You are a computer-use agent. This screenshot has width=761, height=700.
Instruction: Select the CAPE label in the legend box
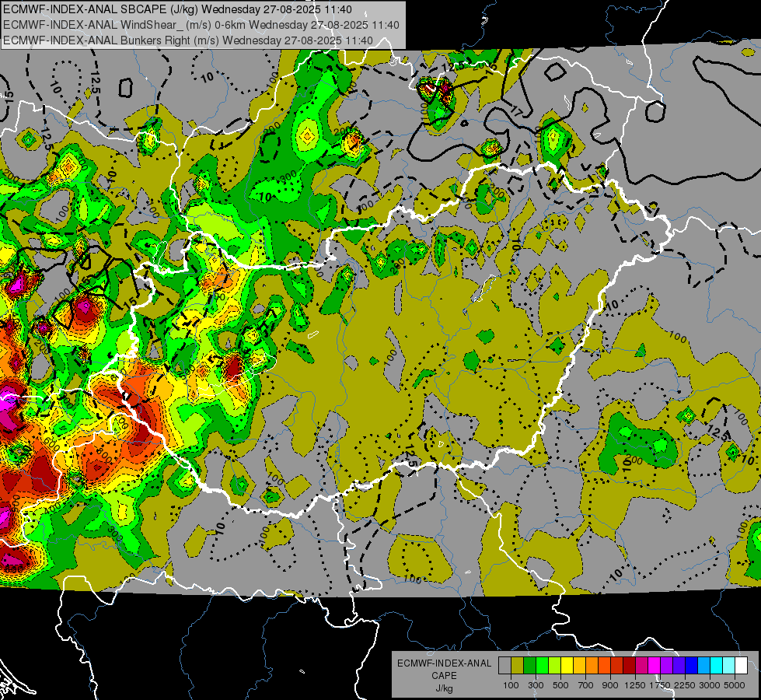tap(444, 675)
